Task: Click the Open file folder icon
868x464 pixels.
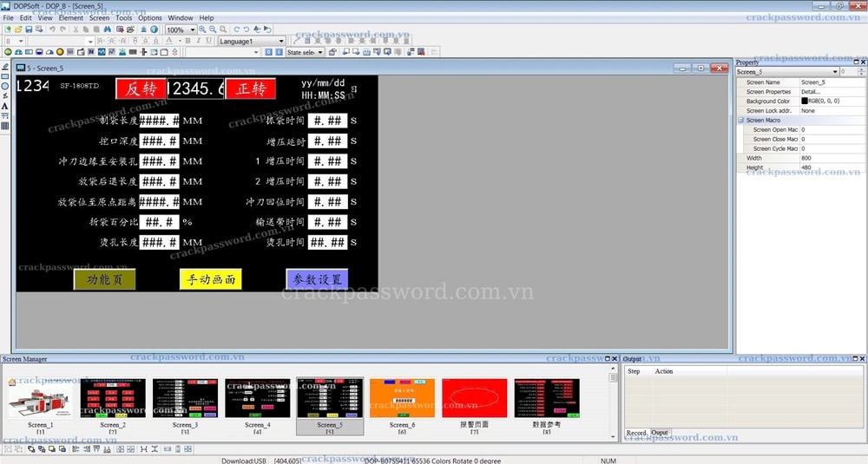Action: [x=17, y=29]
